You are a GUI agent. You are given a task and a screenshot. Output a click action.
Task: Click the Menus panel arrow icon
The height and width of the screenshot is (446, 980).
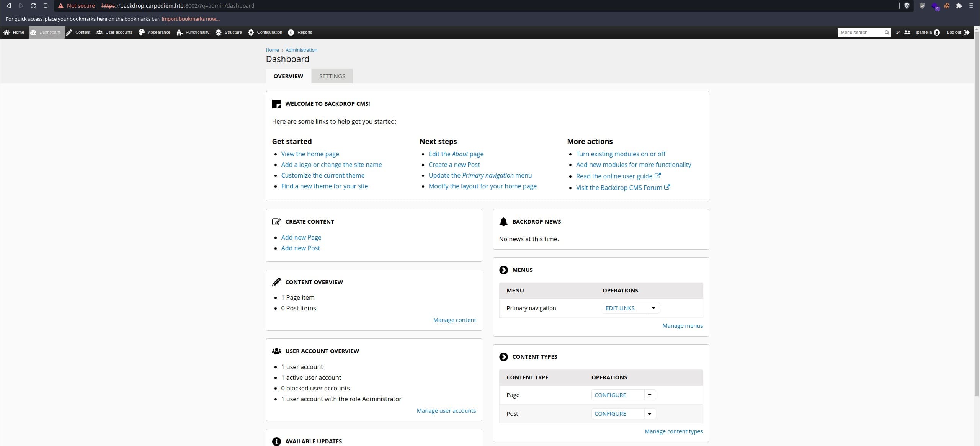point(503,270)
